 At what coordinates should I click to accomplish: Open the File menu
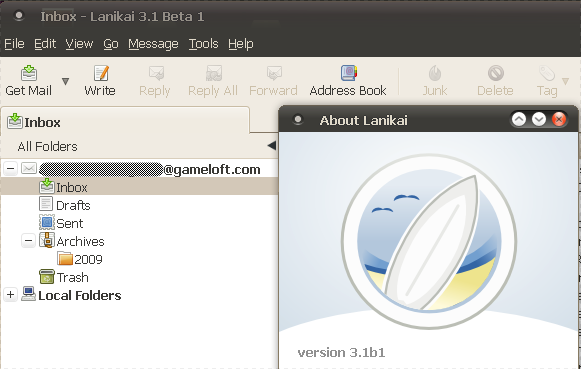(14, 44)
